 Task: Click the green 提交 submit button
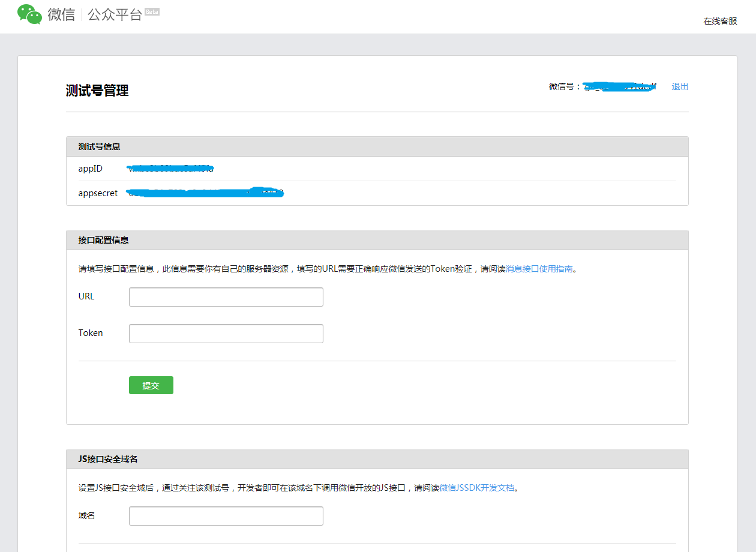pyautogui.click(x=151, y=385)
